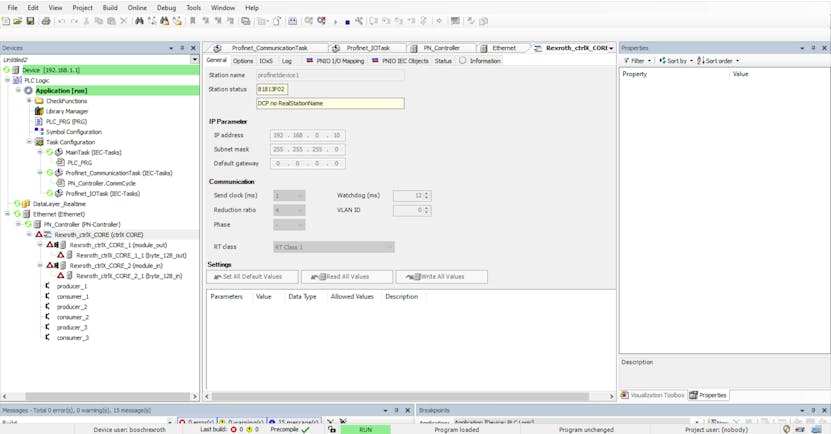Click the Print toolbar icon
The width and height of the screenshot is (831, 434).
tap(45, 21)
